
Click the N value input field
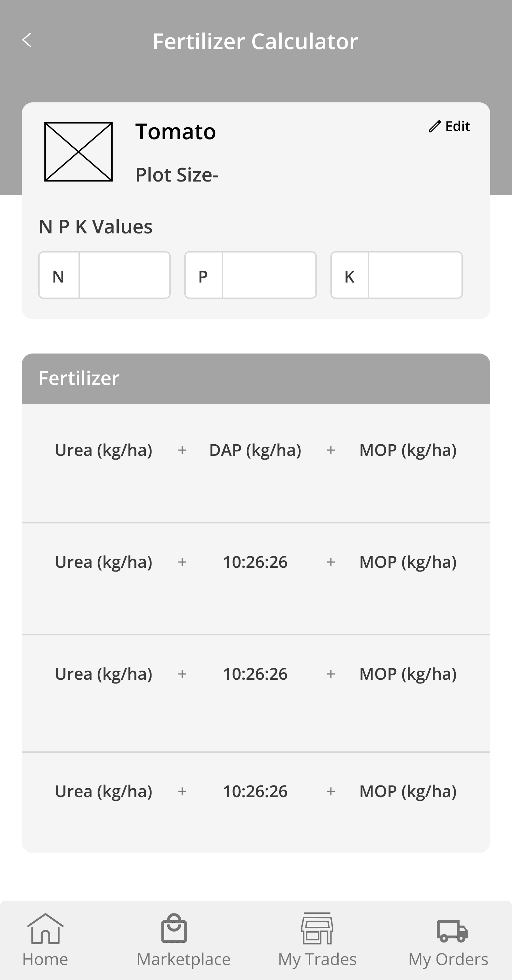click(x=124, y=275)
